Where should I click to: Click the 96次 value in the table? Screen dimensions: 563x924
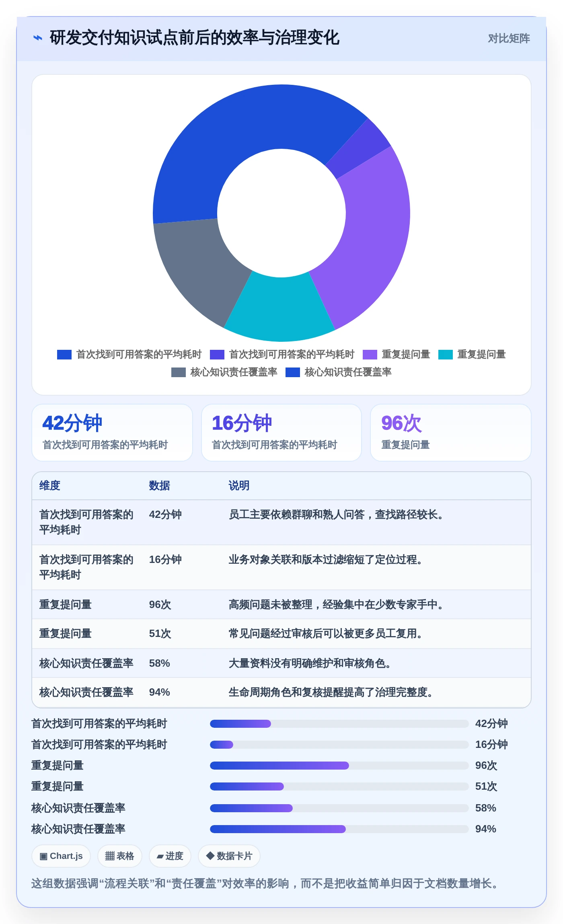(160, 605)
